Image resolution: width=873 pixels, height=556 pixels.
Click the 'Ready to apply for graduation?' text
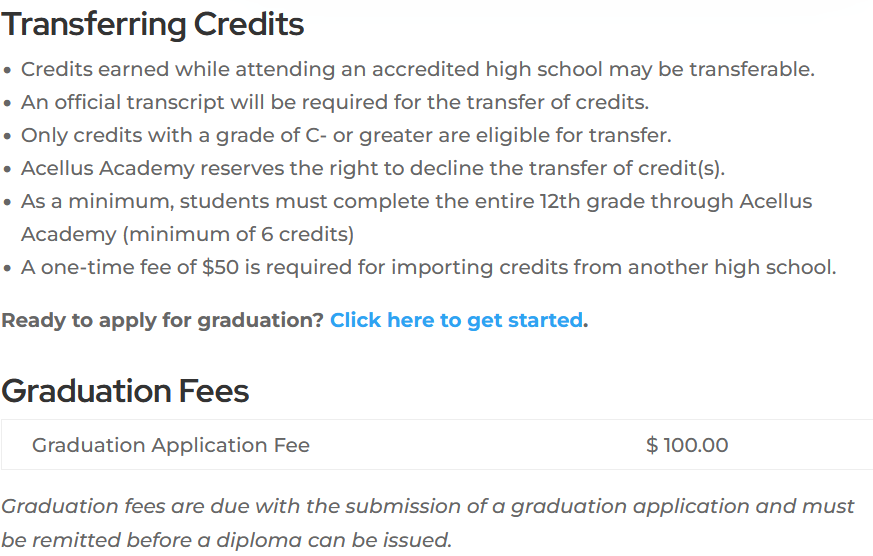162,320
